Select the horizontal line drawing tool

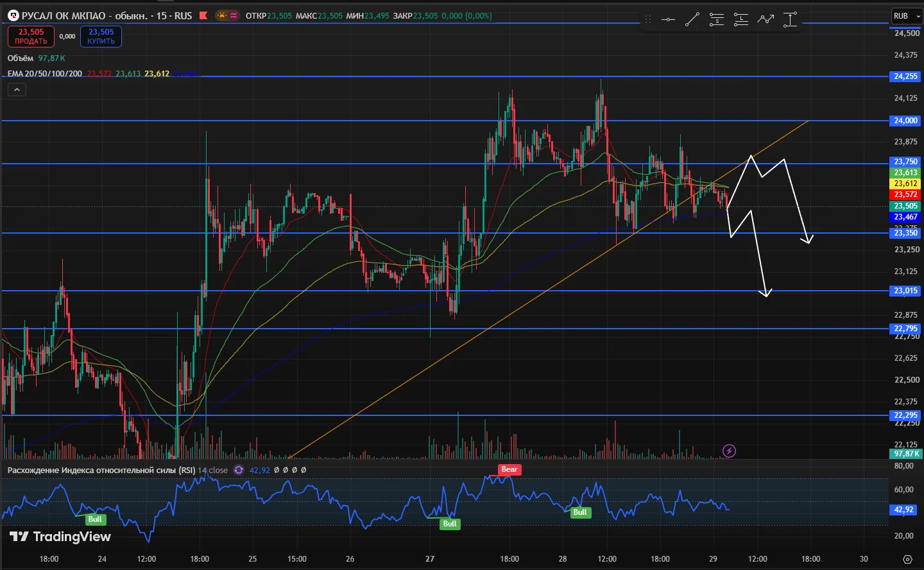pyautogui.click(x=668, y=20)
